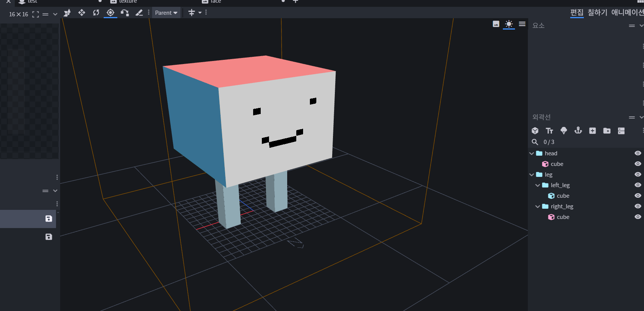Select the head group in the outliner
This screenshot has height=311, width=644.
click(586, 153)
